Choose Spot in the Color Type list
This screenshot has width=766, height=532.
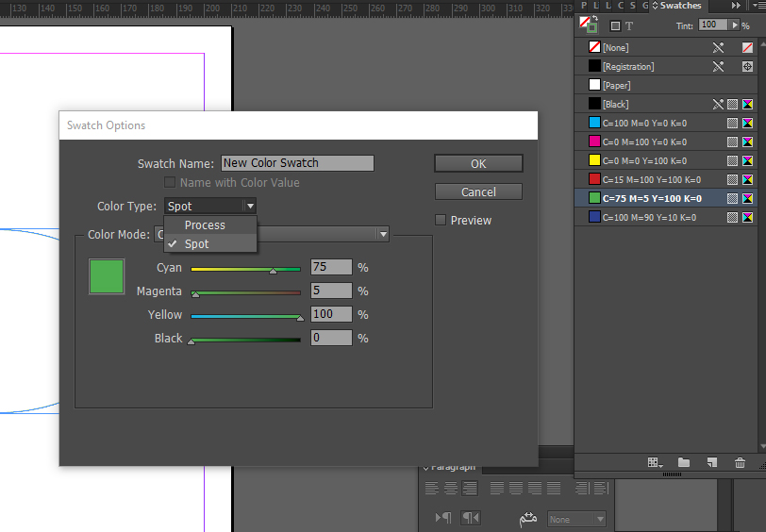pos(196,244)
